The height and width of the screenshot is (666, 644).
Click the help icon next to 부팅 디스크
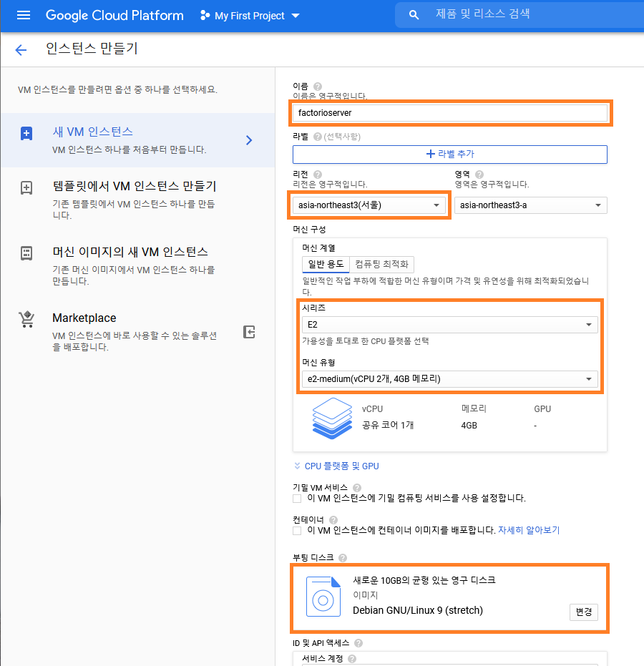click(x=343, y=558)
